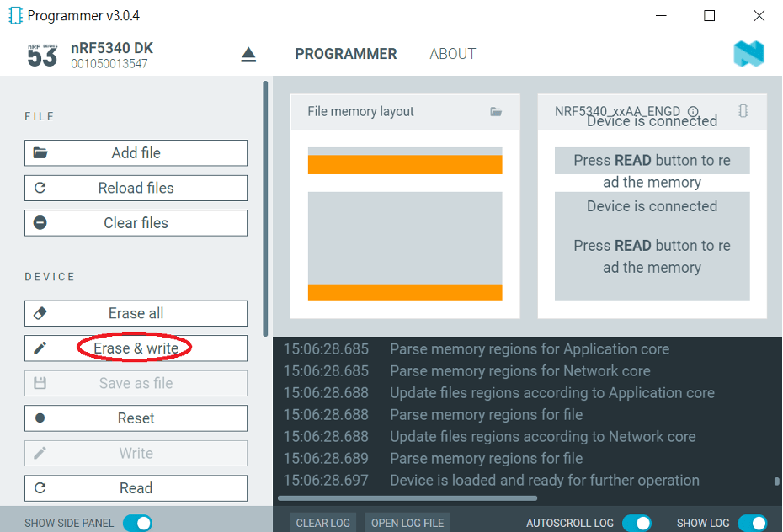The width and height of the screenshot is (783, 532).
Task: Click the Nordic Semiconductor logo
Action: (748, 54)
